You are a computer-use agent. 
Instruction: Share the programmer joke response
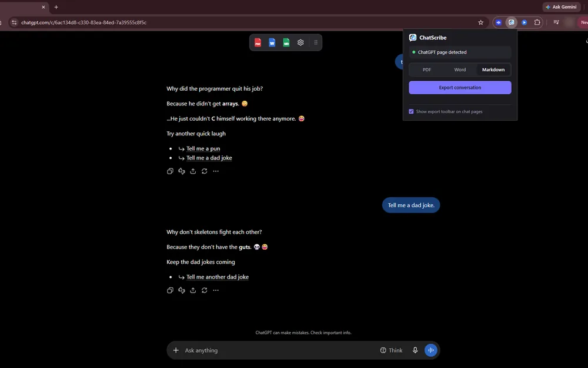click(x=193, y=171)
